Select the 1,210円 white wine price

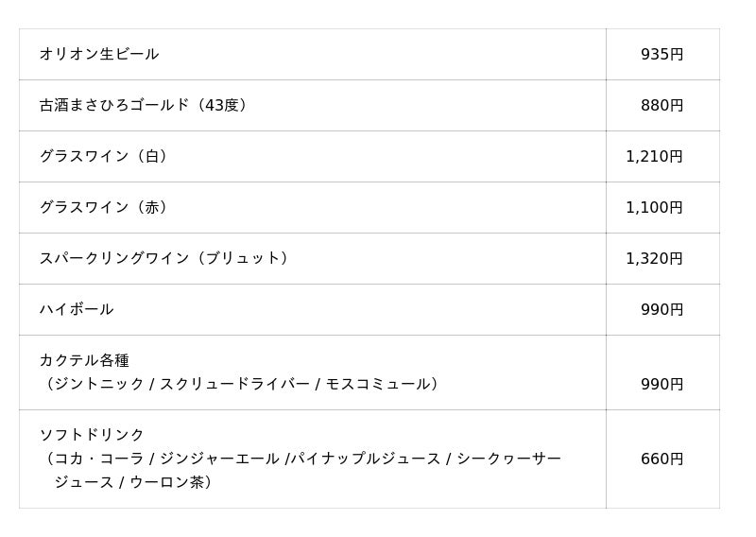[654, 157]
